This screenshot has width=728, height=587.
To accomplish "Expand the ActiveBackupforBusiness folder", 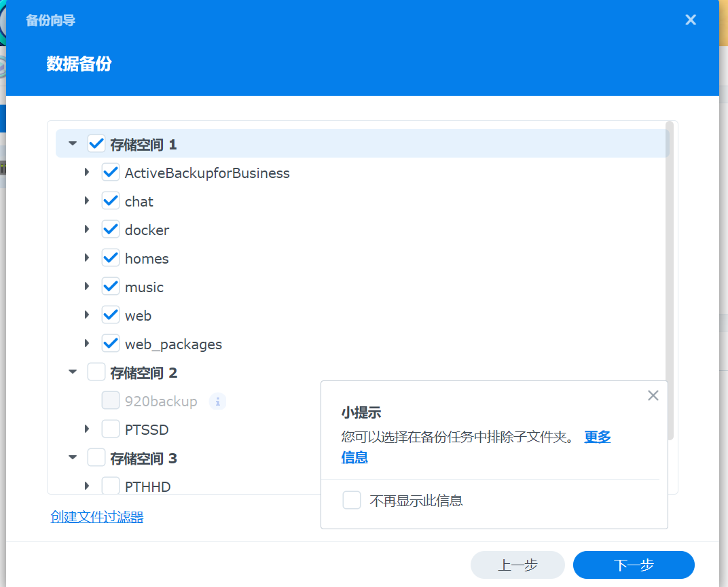I will pos(87,173).
